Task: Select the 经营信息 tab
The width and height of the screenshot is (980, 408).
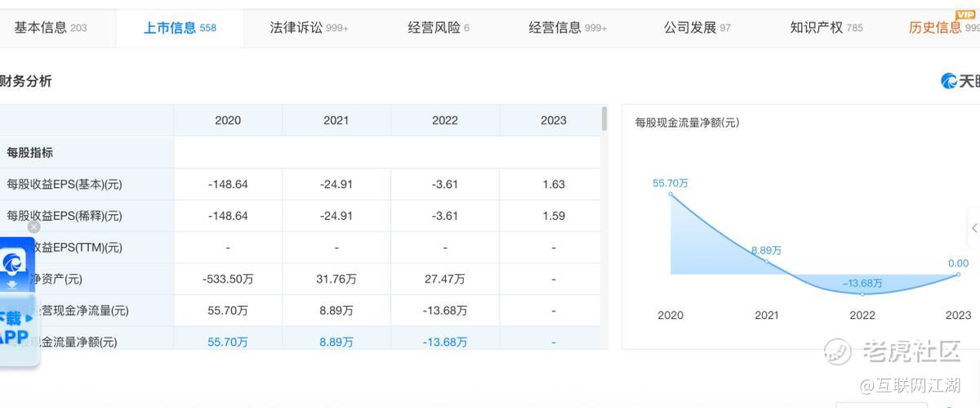Action: (568, 28)
